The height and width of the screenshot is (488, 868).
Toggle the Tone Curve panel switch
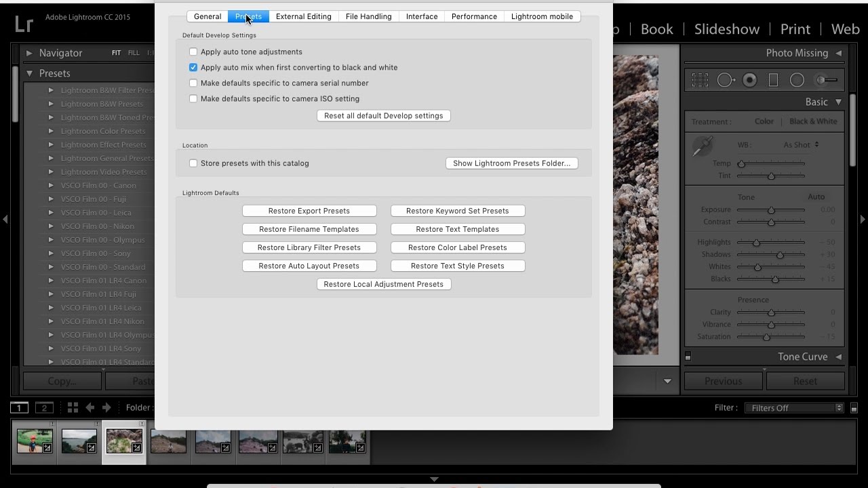coord(688,357)
